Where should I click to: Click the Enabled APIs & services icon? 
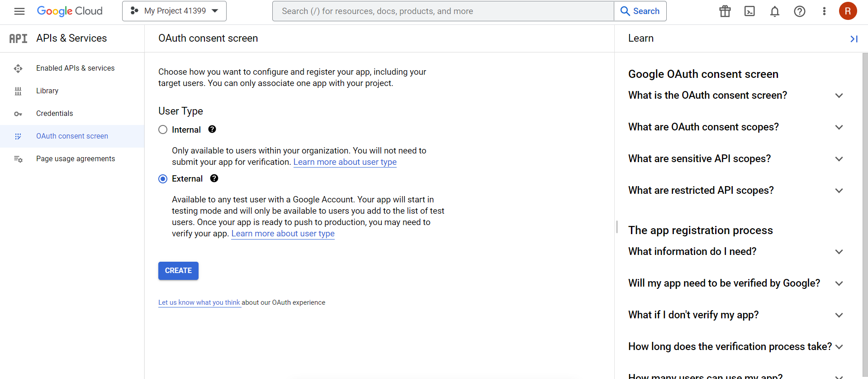[18, 68]
